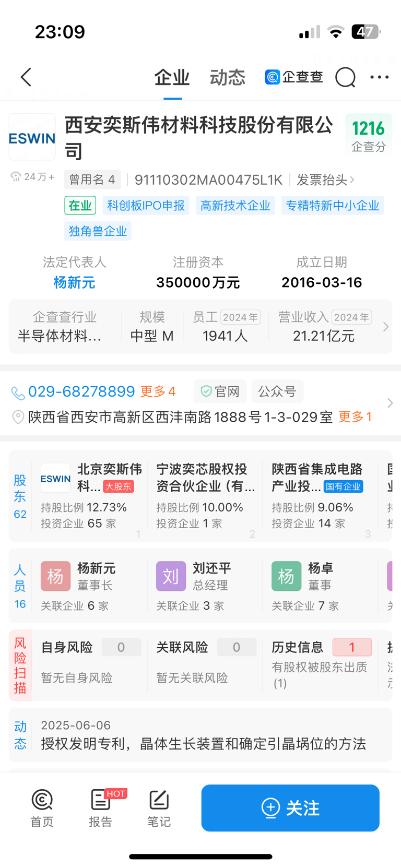The image size is (401, 868).
Task: Open 动态 section label near bottom
Action: point(20,735)
